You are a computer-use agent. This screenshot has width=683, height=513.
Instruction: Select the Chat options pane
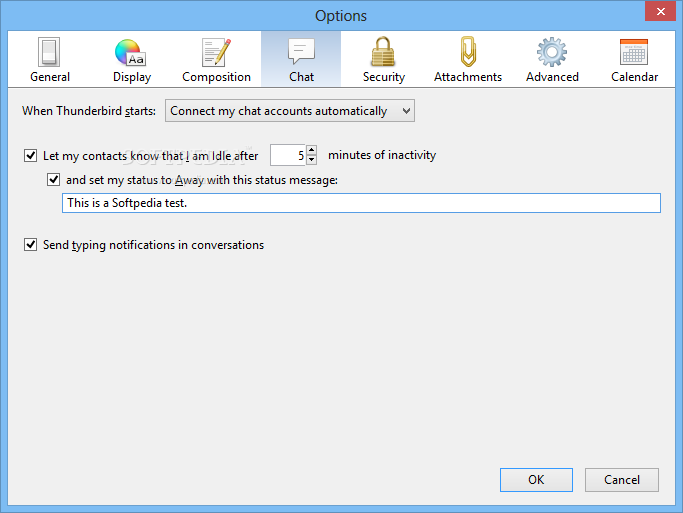tap(301, 60)
